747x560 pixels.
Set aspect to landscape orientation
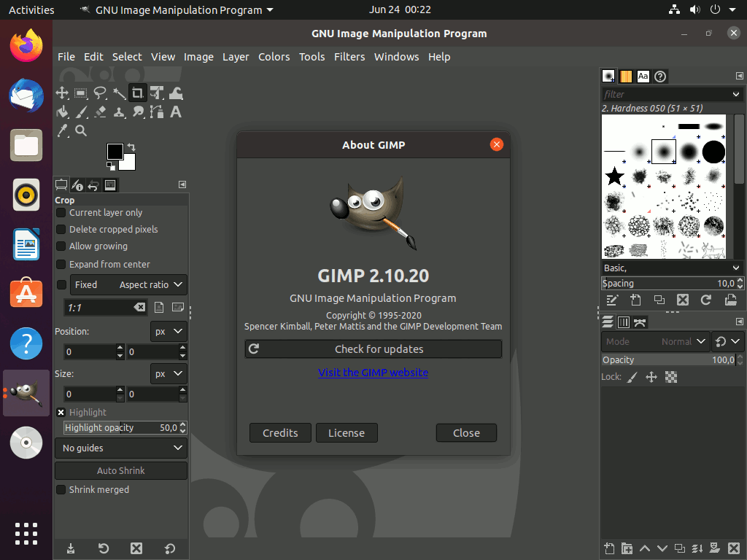coord(178,308)
